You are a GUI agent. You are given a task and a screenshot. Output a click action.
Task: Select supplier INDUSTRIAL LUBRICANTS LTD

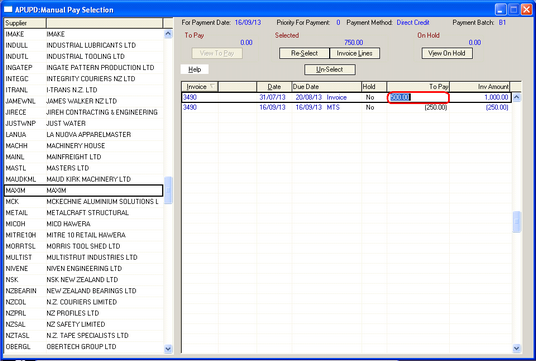click(x=83, y=45)
